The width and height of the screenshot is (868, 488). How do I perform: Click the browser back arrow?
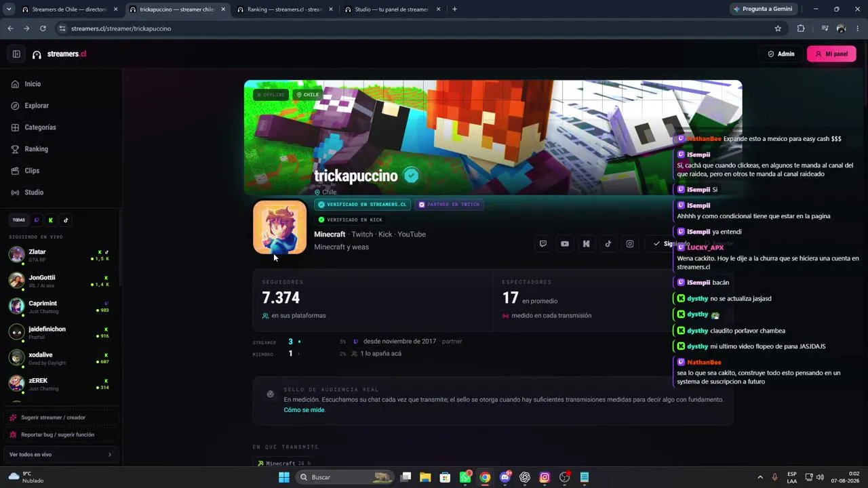(10, 28)
